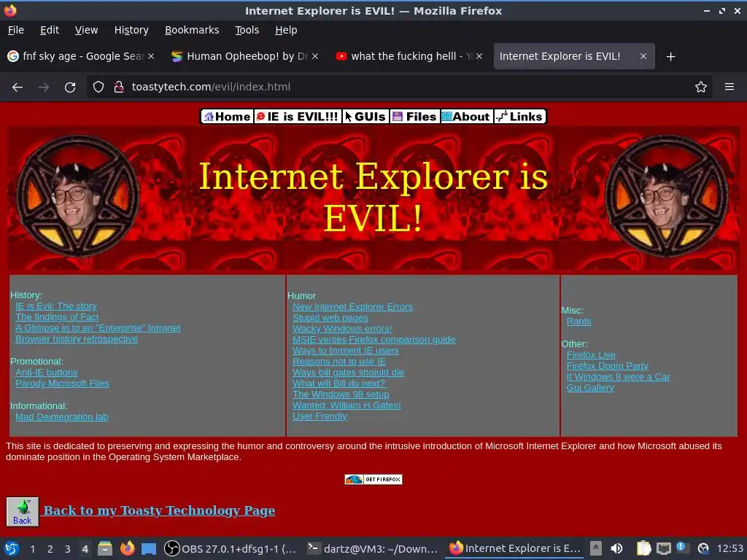Click the Get Firefox badge
The image size is (747, 560).
tap(373, 480)
